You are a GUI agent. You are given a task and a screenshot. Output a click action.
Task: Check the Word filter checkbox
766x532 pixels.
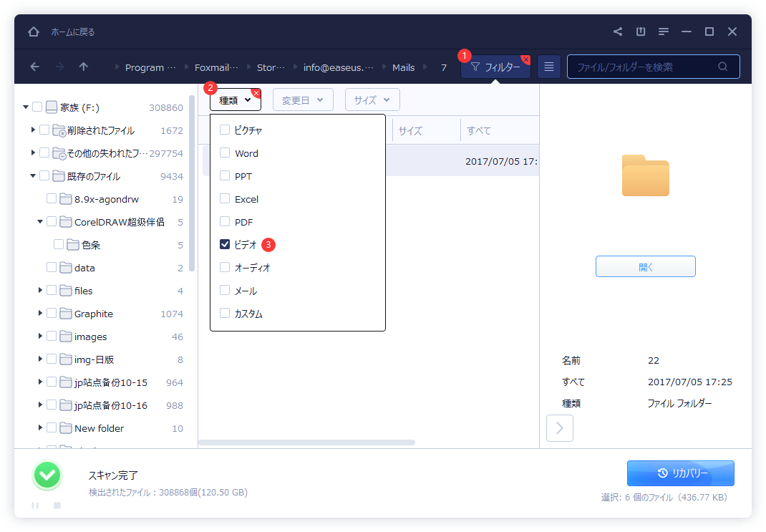click(225, 153)
